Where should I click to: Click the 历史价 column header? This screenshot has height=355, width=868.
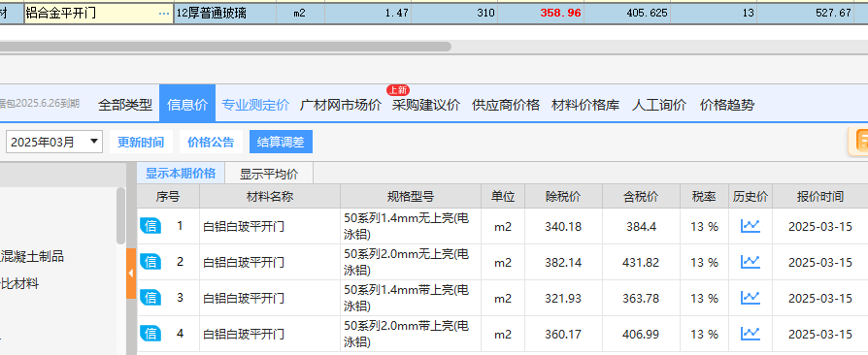point(751,196)
